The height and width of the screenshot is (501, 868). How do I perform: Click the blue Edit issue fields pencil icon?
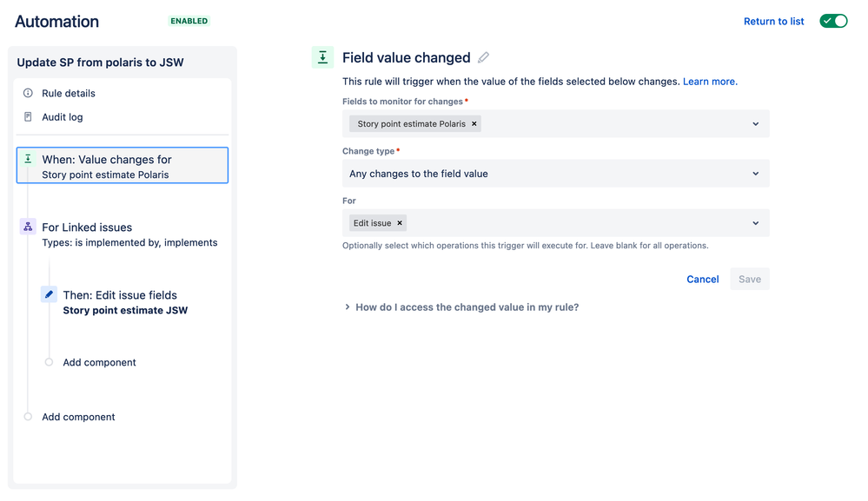[49, 294]
